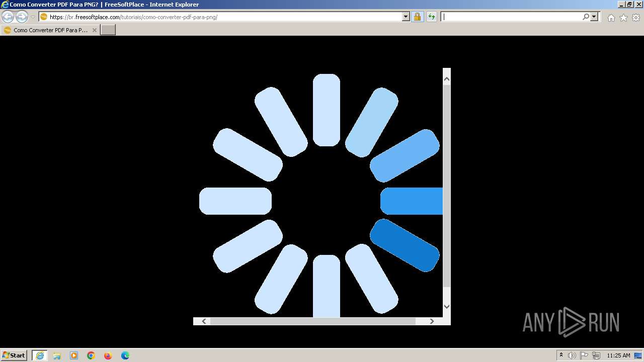Open the volume speaker tray icon

click(572, 355)
